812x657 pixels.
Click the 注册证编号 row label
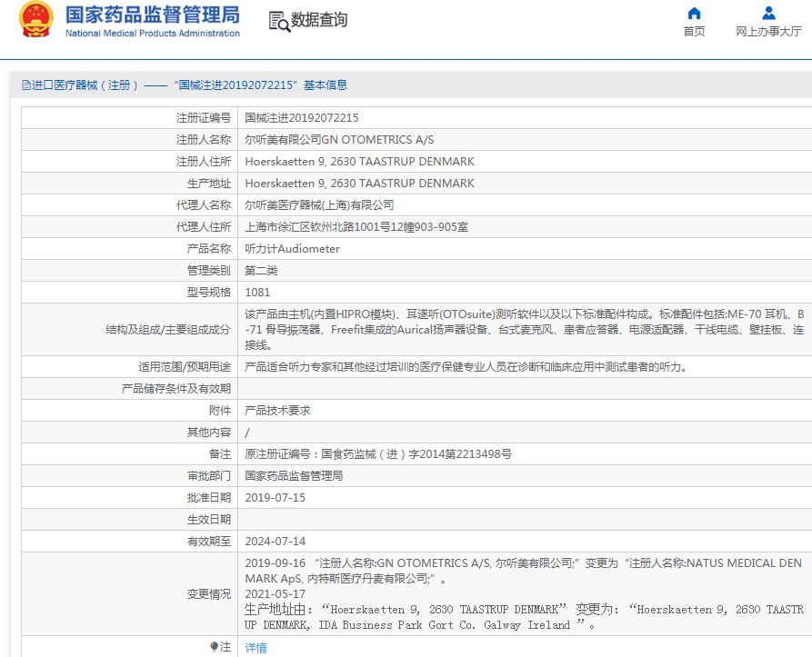(x=203, y=118)
